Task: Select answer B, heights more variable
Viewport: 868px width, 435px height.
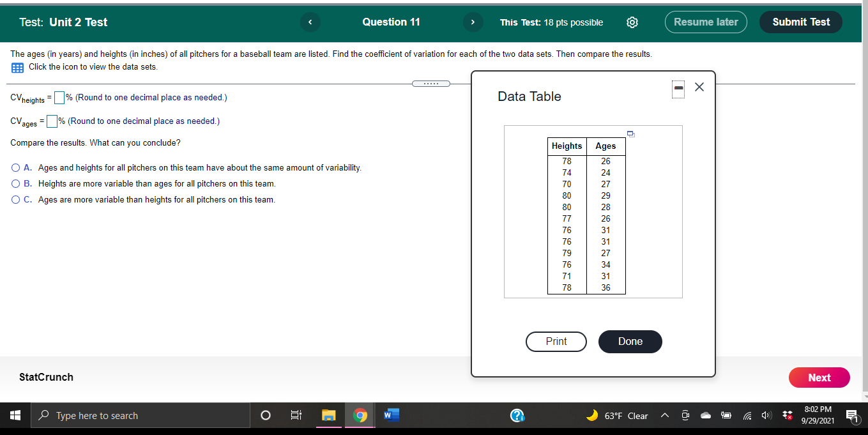Action: click(x=14, y=183)
